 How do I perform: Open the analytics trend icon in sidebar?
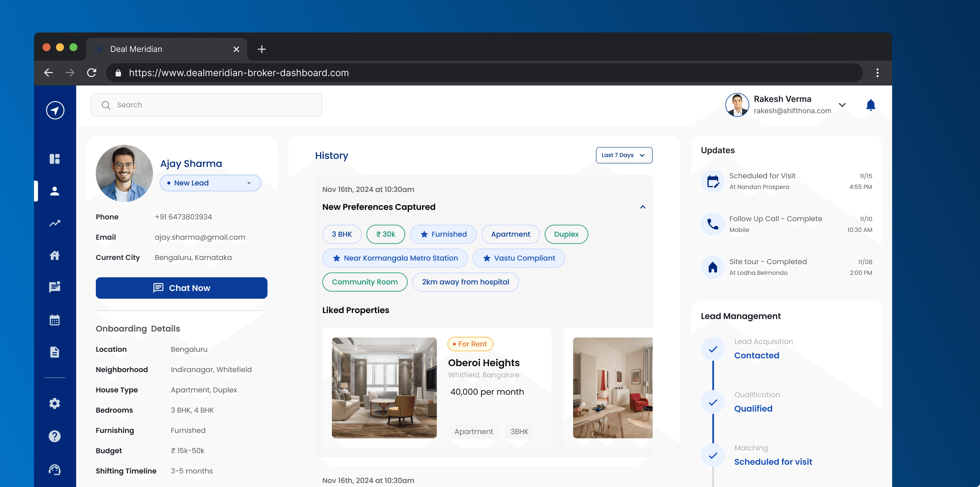pos(55,223)
